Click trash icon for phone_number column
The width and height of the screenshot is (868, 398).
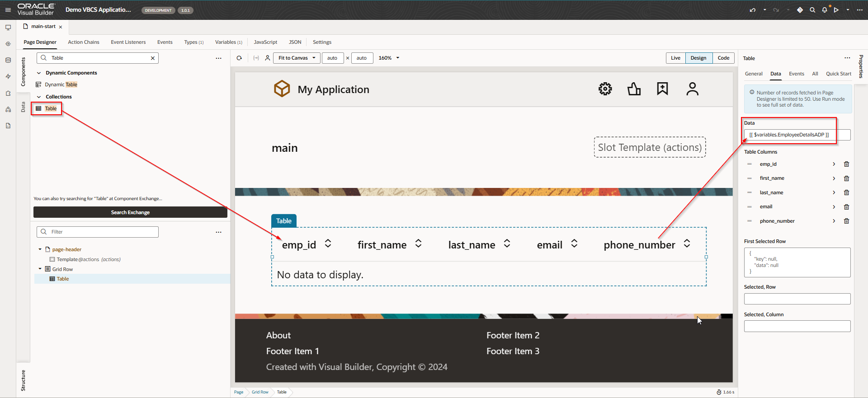[846, 221]
